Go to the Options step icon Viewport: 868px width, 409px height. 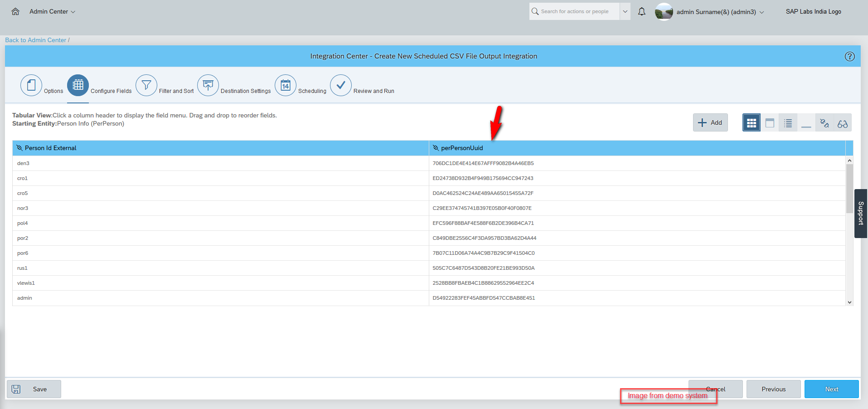tap(31, 85)
